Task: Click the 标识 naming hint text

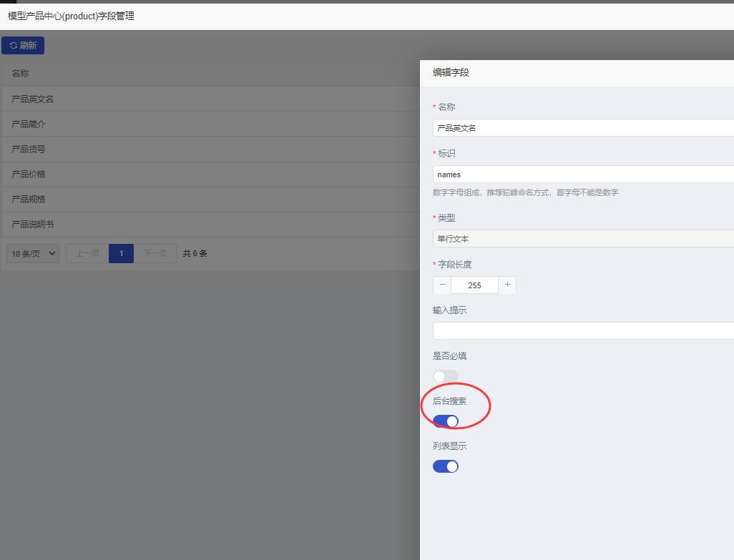Action: pyautogui.click(x=525, y=192)
